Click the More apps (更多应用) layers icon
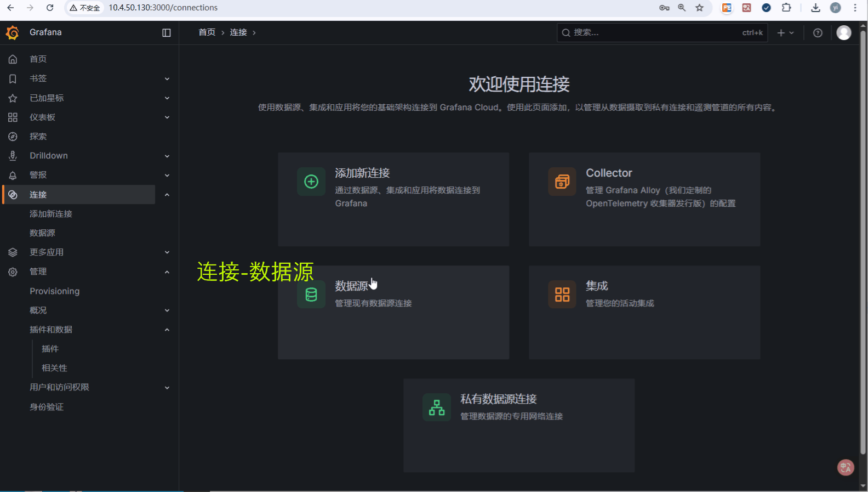868x492 pixels. click(x=13, y=252)
